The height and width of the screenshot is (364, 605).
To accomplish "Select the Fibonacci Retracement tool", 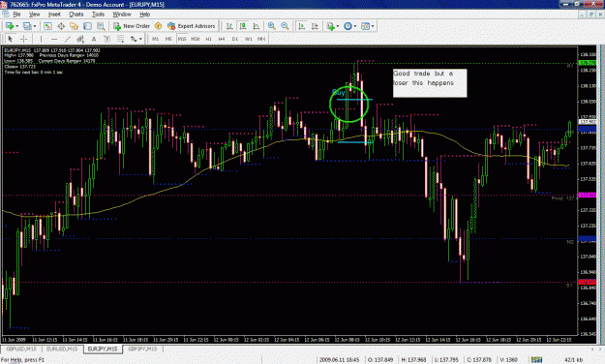I will [120, 39].
